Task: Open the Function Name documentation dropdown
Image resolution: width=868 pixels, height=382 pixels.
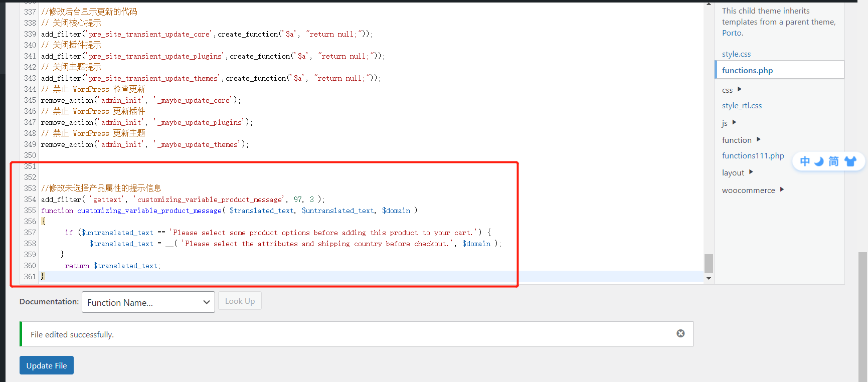Action: tap(148, 302)
